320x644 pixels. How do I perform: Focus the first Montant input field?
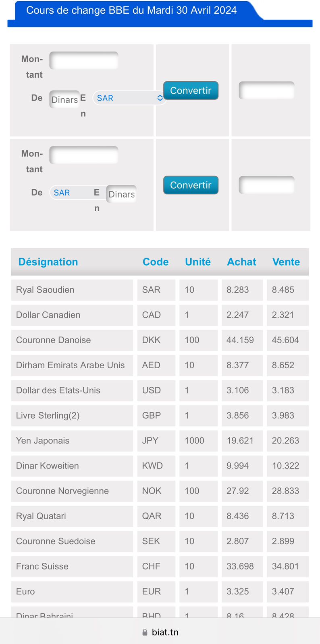[x=84, y=60]
